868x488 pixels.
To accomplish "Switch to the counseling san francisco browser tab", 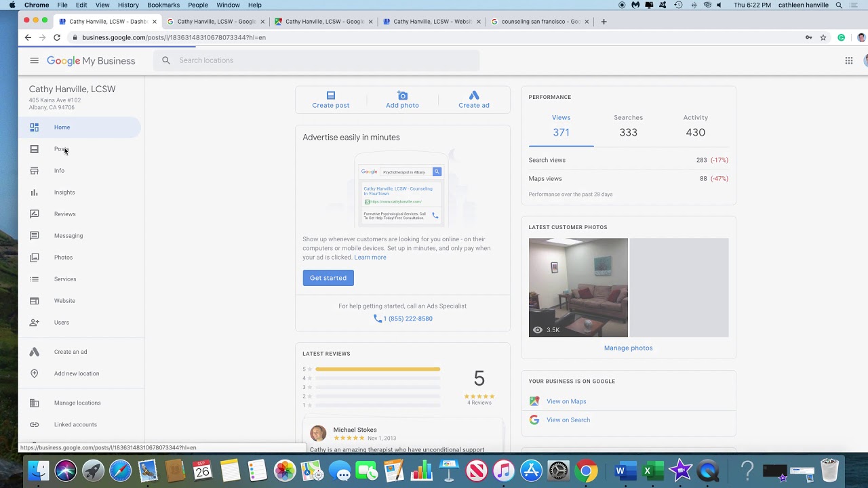I will tap(540, 22).
